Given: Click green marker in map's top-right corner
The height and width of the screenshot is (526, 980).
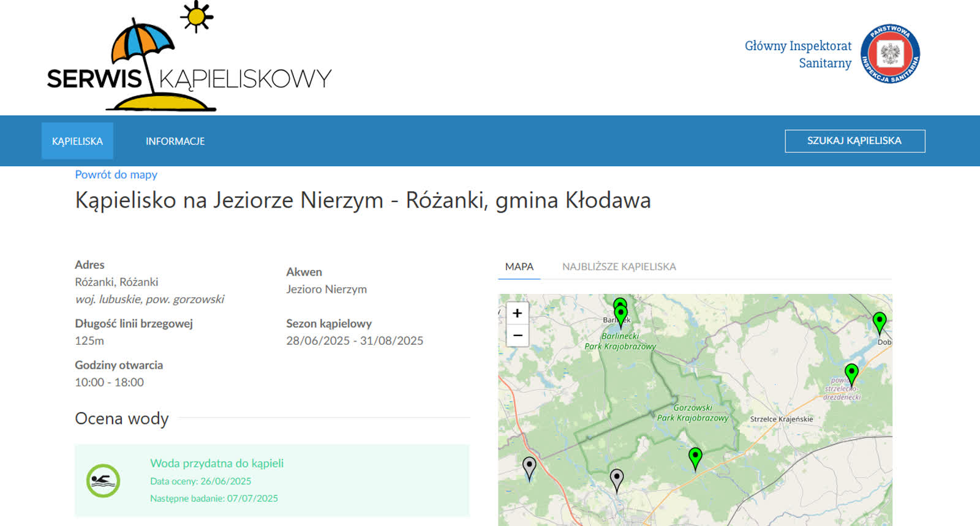Looking at the screenshot, I should point(880,321).
